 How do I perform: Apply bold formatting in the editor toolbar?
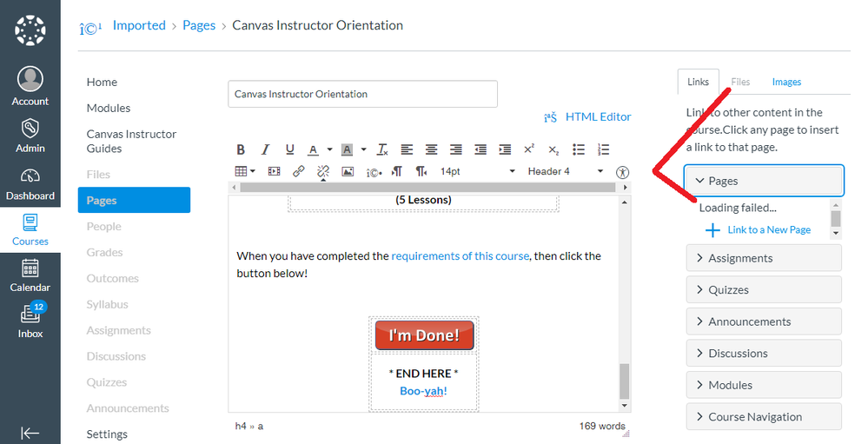[241, 149]
